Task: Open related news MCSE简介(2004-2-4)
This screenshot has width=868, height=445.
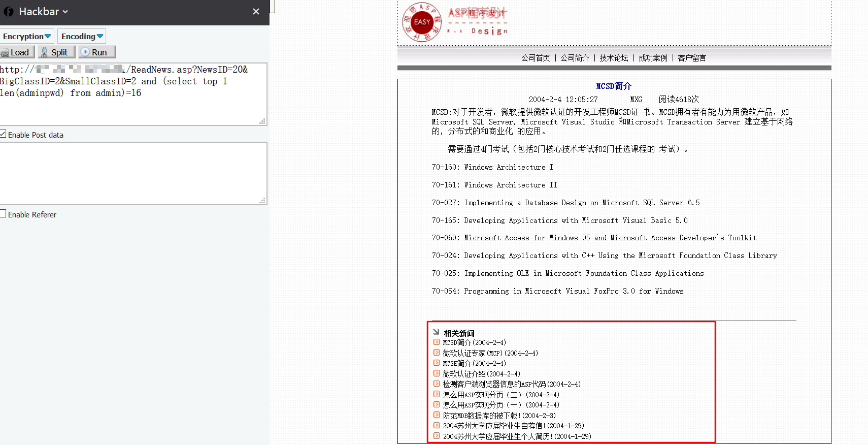Action: [474, 364]
